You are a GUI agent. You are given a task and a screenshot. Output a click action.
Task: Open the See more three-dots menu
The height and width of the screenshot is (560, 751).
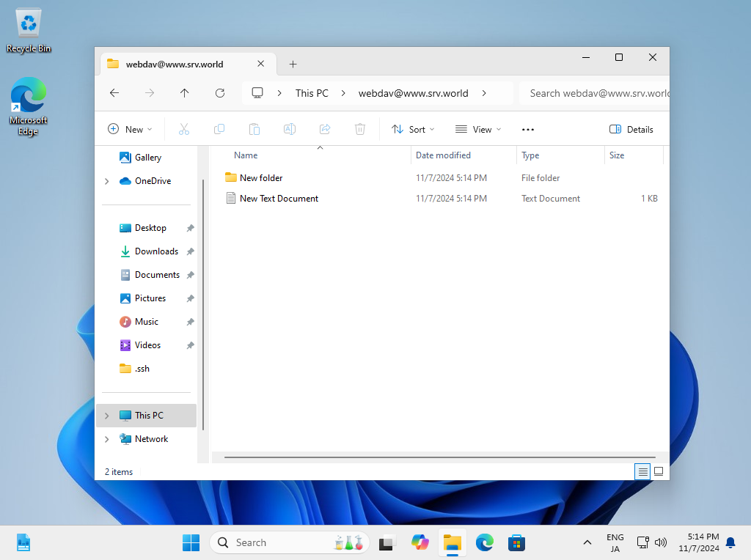coord(528,129)
